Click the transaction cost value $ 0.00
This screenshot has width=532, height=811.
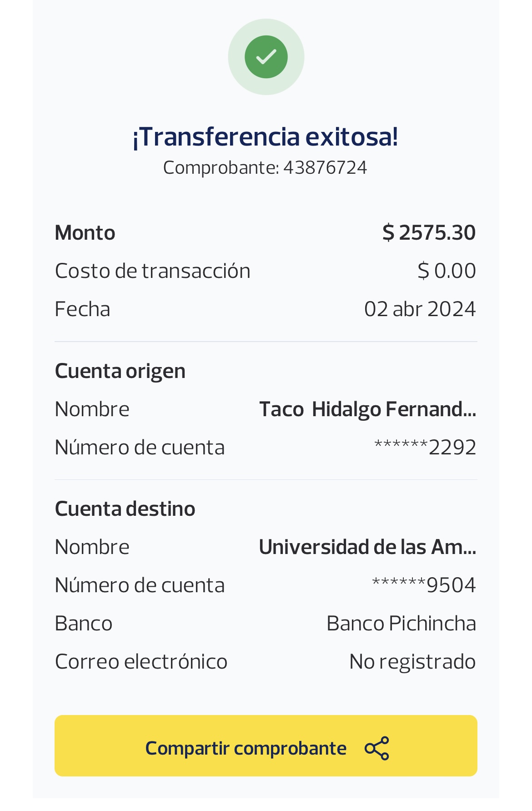coord(447,271)
